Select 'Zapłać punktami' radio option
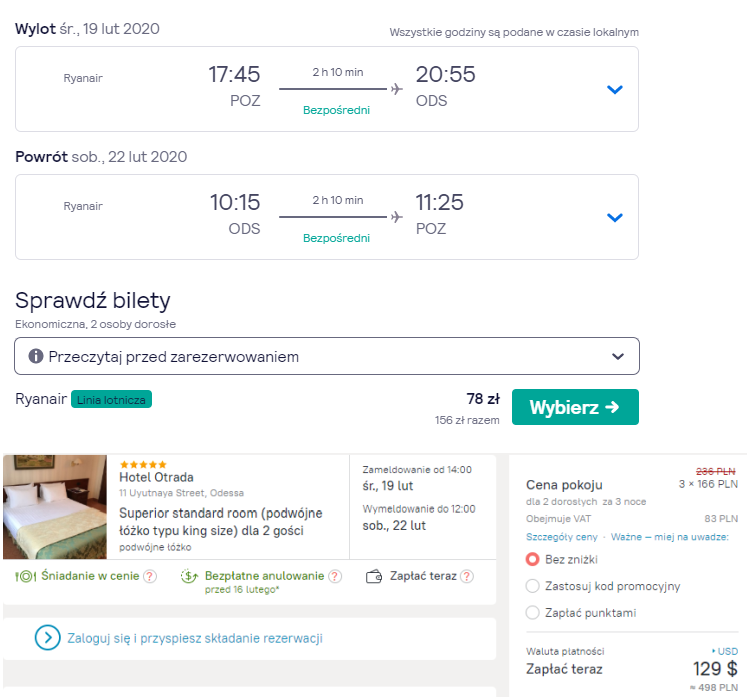This screenshot has width=747, height=698. click(533, 613)
